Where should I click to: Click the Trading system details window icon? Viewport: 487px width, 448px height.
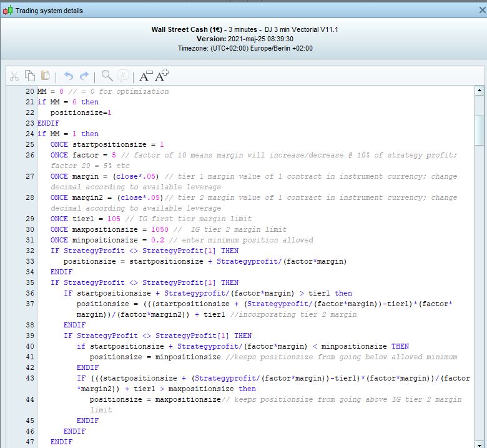click(x=7, y=11)
